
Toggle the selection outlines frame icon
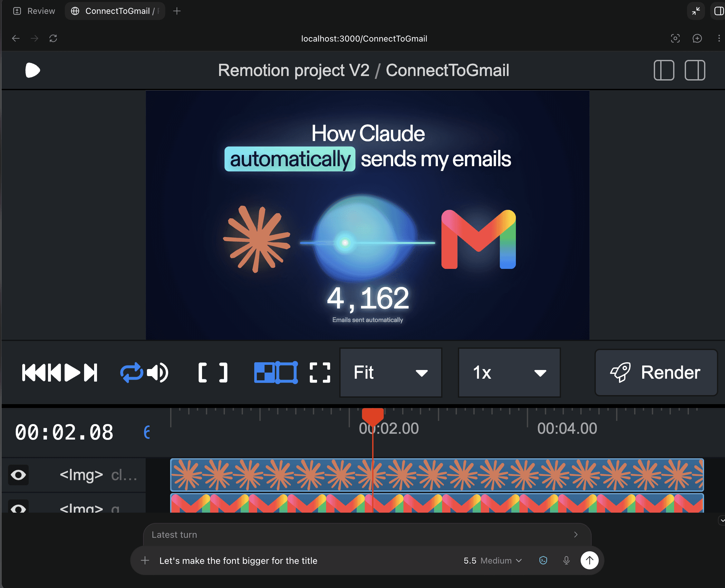tap(287, 373)
